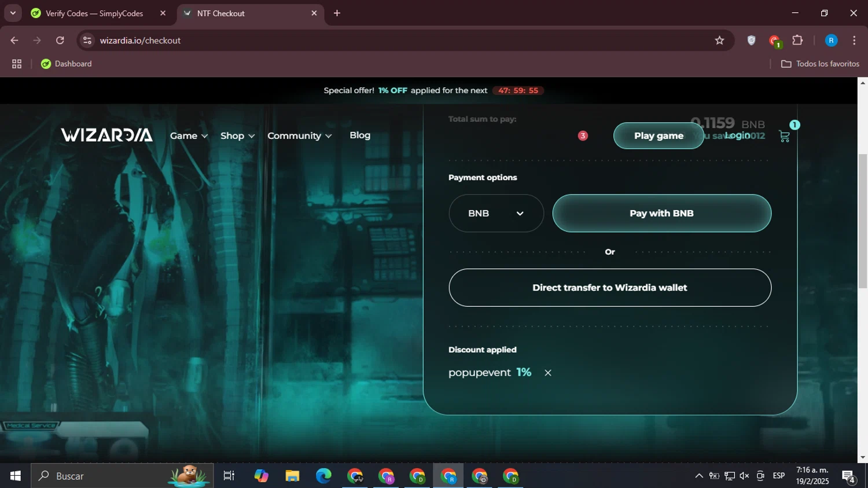Open the Chrome apps grid icon
This screenshot has width=868, height=488.
coord(17,64)
